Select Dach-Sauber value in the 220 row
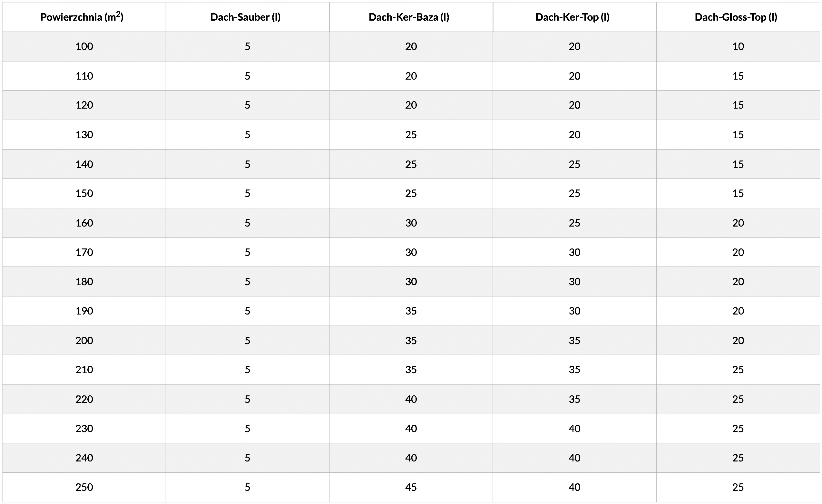This screenshot has width=822, height=504. pos(247,399)
